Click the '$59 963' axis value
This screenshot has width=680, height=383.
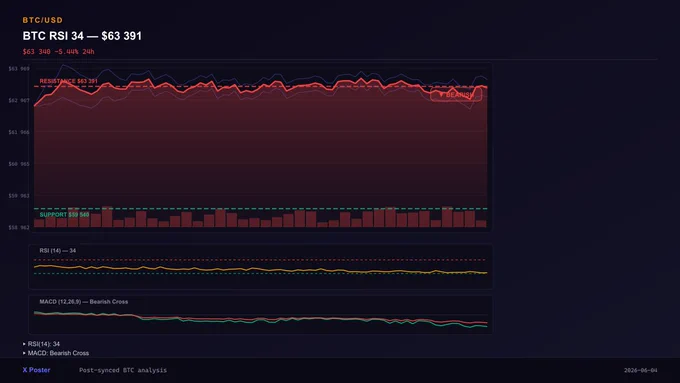pos(19,196)
